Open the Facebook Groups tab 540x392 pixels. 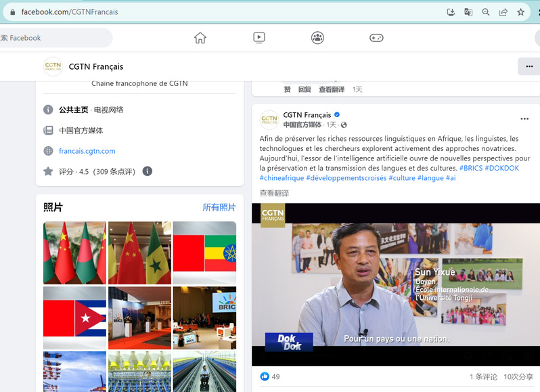[317, 37]
